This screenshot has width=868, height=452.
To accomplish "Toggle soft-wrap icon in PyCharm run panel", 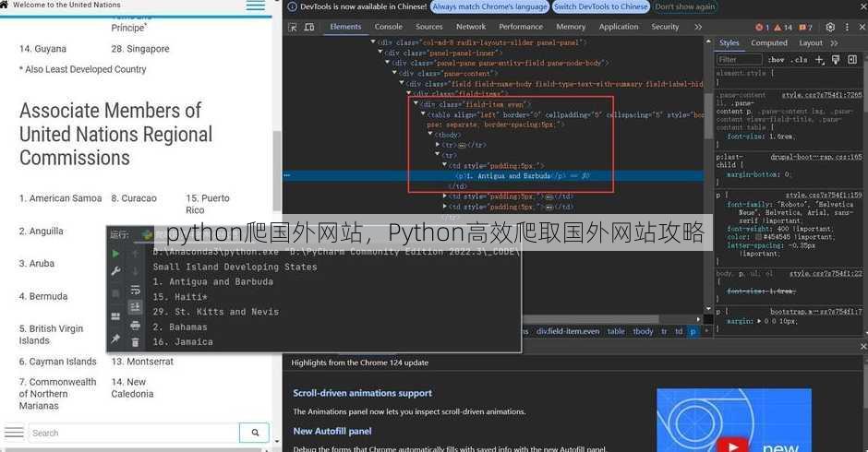I will click(135, 290).
